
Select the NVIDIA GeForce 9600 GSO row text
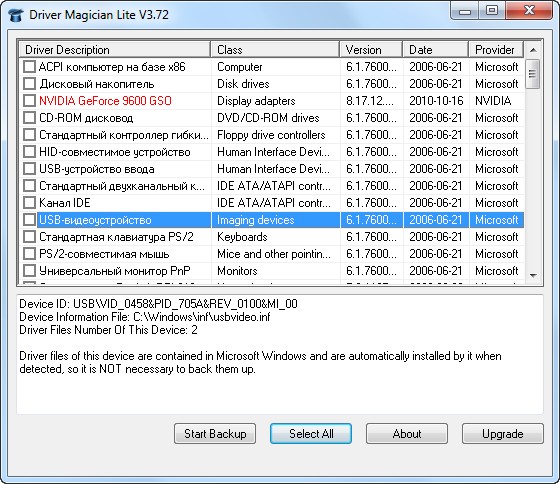point(105,101)
